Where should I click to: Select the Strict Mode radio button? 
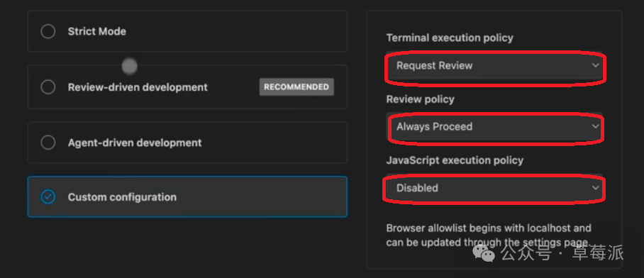48,32
